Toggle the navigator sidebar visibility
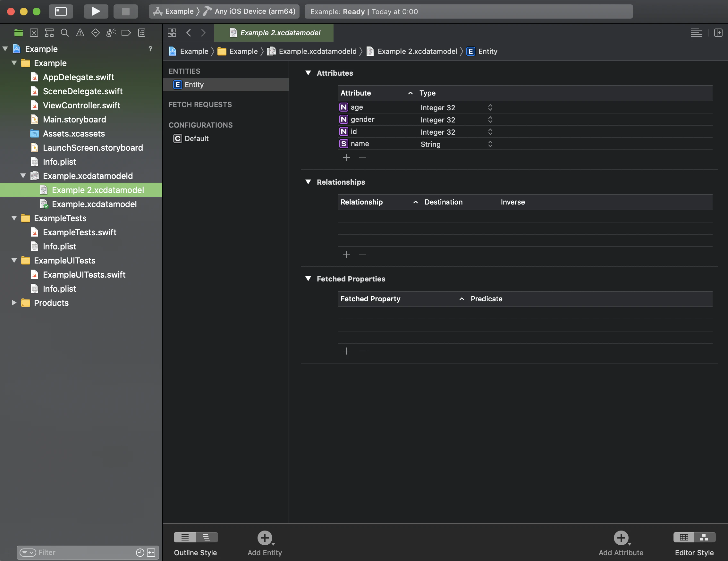The width and height of the screenshot is (728, 561). (x=61, y=11)
